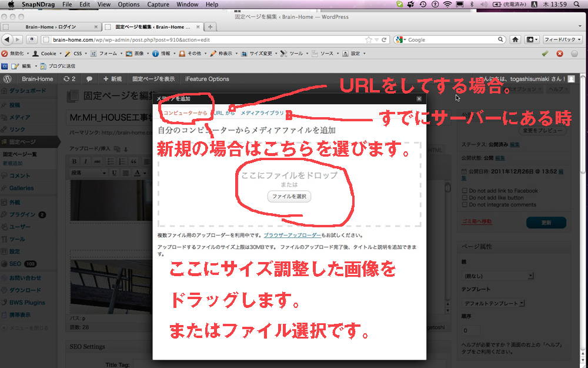Open the テンプレート template dropdown
The width and height of the screenshot is (588, 368).
click(x=493, y=303)
